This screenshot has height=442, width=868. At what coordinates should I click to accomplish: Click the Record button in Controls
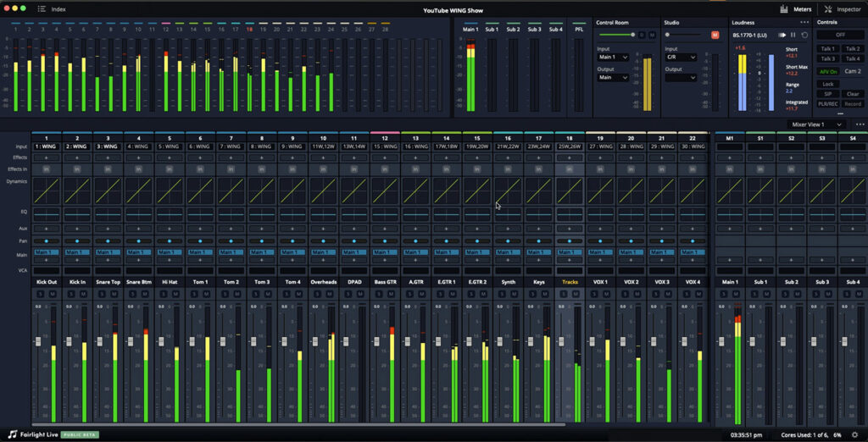(852, 103)
